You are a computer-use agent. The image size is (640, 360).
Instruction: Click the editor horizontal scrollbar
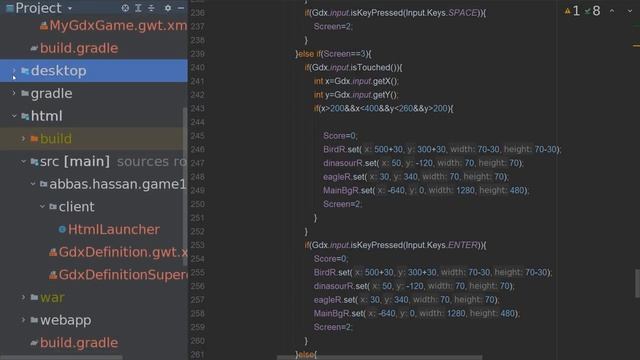click(x=380, y=358)
